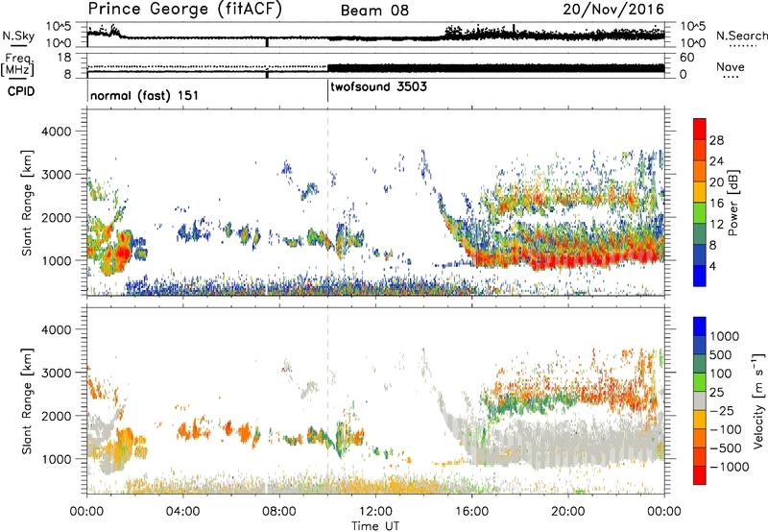The width and height of the screenshot is (768, 532).
Task: Pick the light green 12–16 dB Power segment
Action: pos(700,212)
